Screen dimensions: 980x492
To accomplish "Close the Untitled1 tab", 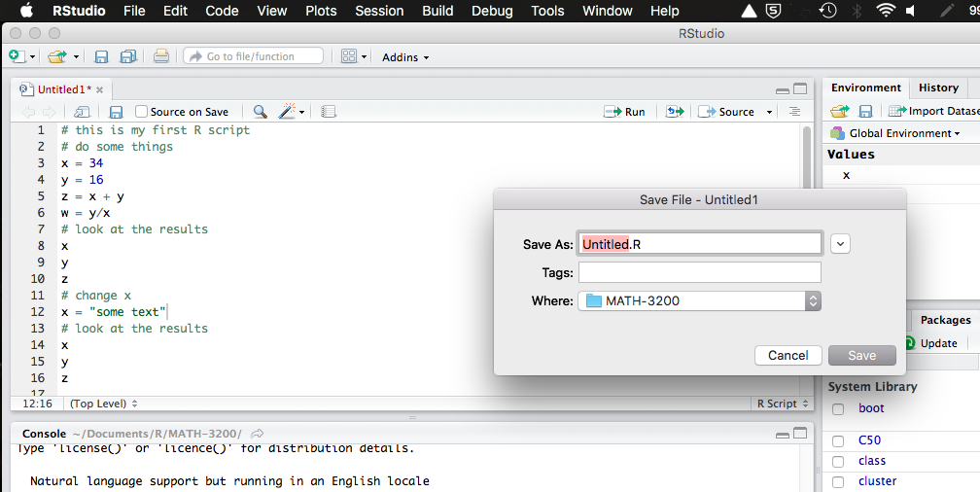I will point(100,90).
